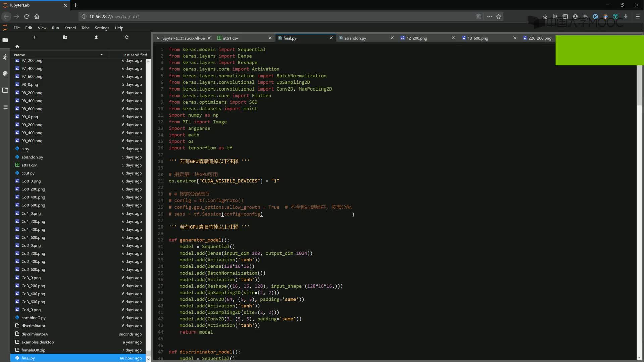This screenshot has height=362, width=644.
Task: Open a new browser tab
Action: (x=76, y=5)
